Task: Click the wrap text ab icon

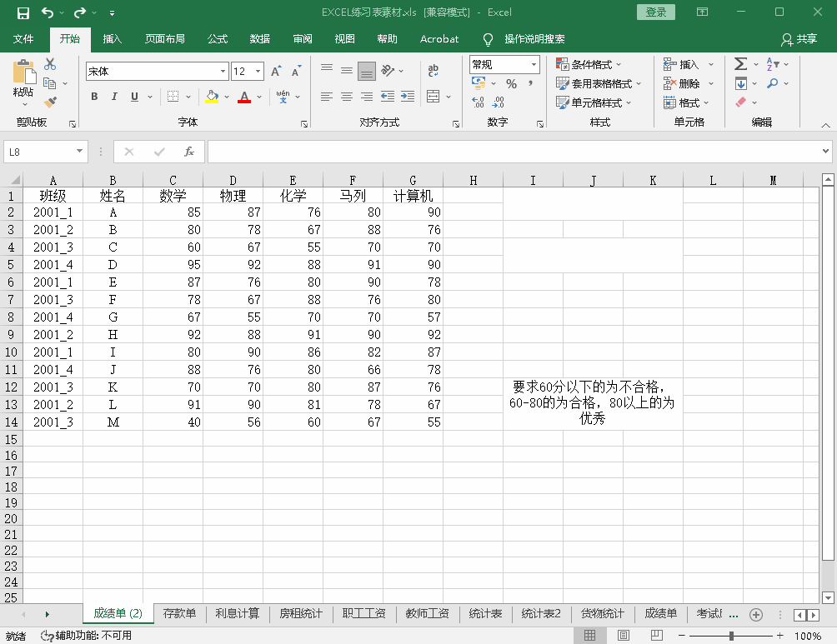Action: pyautogui.click(x=433, y=70)
